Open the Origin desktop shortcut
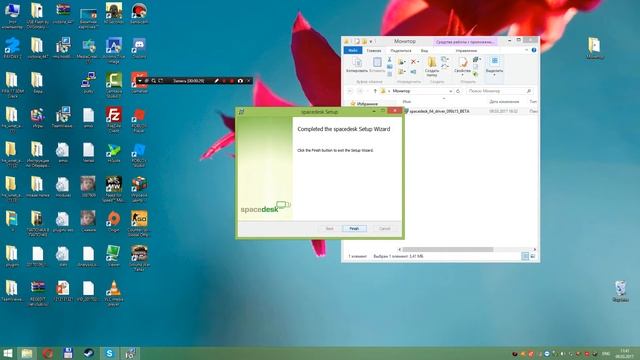Image resolution: width=640 pixels, height=360 pixels. pos(113,222)
